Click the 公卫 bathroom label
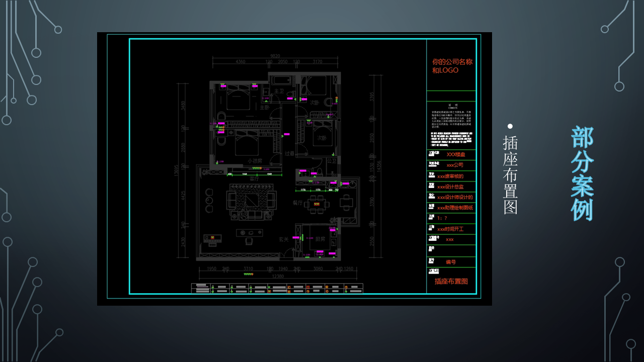The image size is (644, 362). click(x=332, y=161)
